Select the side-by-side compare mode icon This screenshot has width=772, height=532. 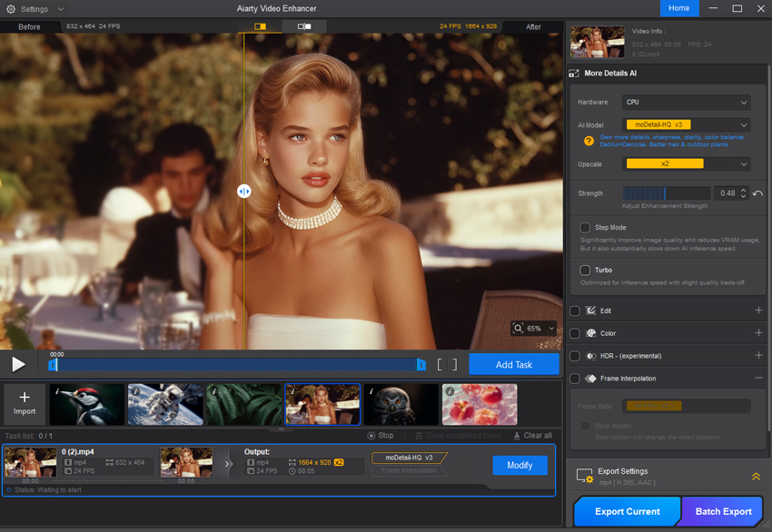(304, 27)
